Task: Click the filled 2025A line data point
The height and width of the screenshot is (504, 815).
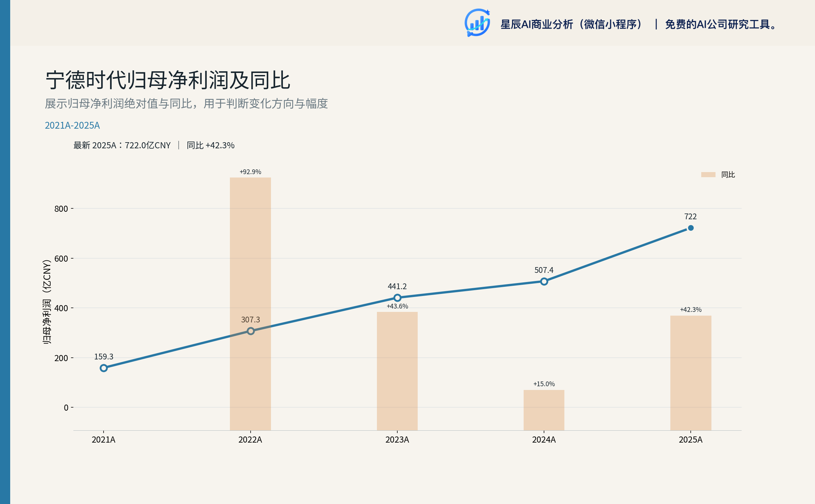Action: click(691, 228)
